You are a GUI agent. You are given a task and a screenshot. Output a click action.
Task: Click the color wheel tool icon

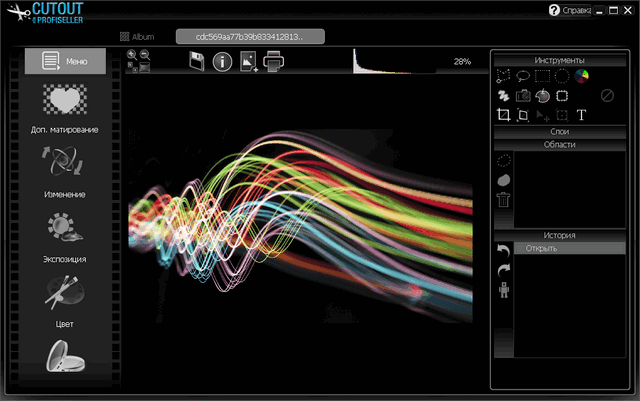click(x=581, y=75)
